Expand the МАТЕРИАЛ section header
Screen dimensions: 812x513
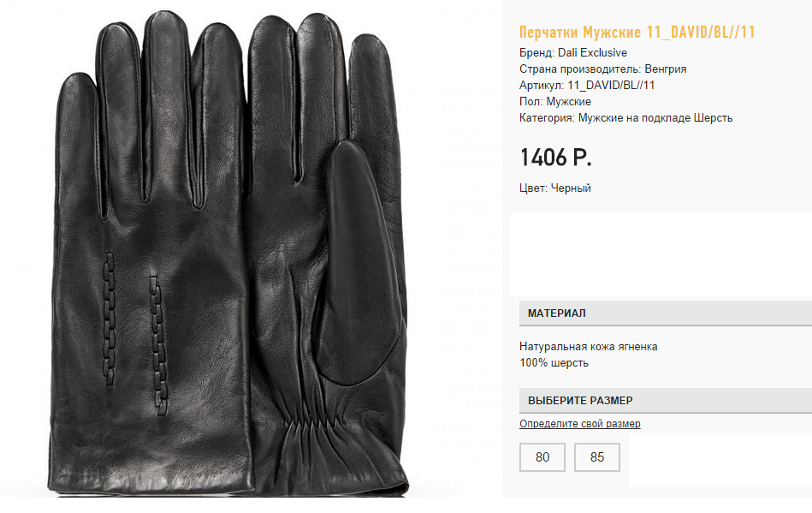[x=666, y=313]
